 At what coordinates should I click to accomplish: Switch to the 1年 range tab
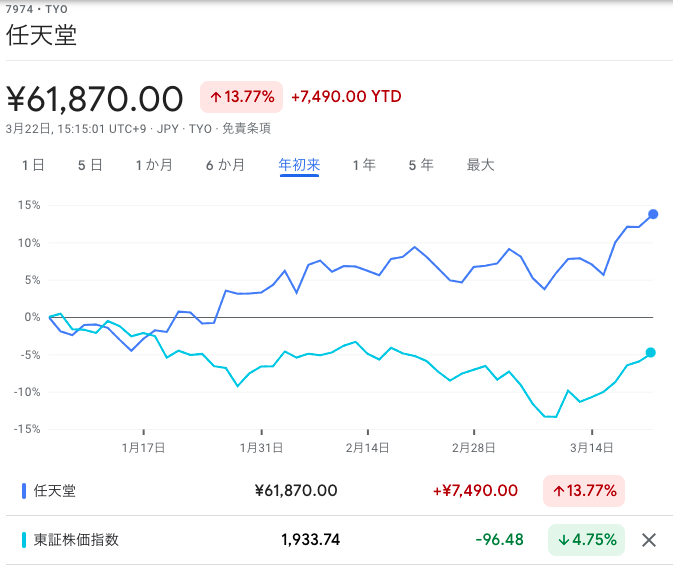[x=364, y=165]
